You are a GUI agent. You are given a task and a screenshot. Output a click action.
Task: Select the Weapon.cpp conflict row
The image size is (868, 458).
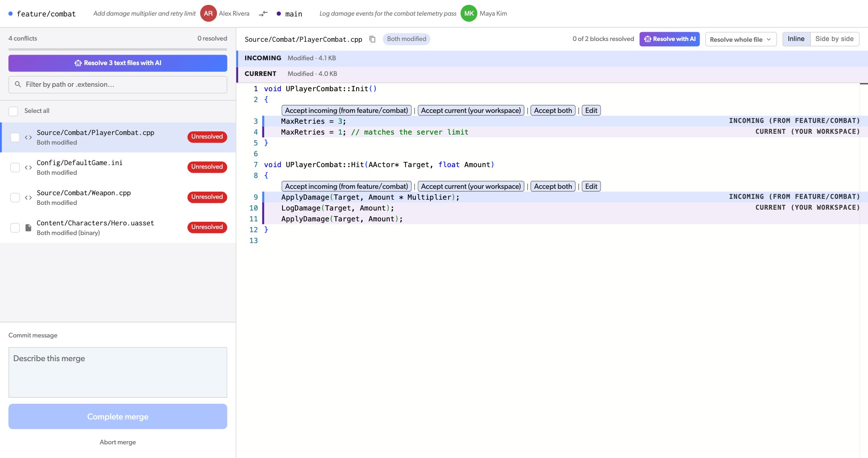(118, 198)
